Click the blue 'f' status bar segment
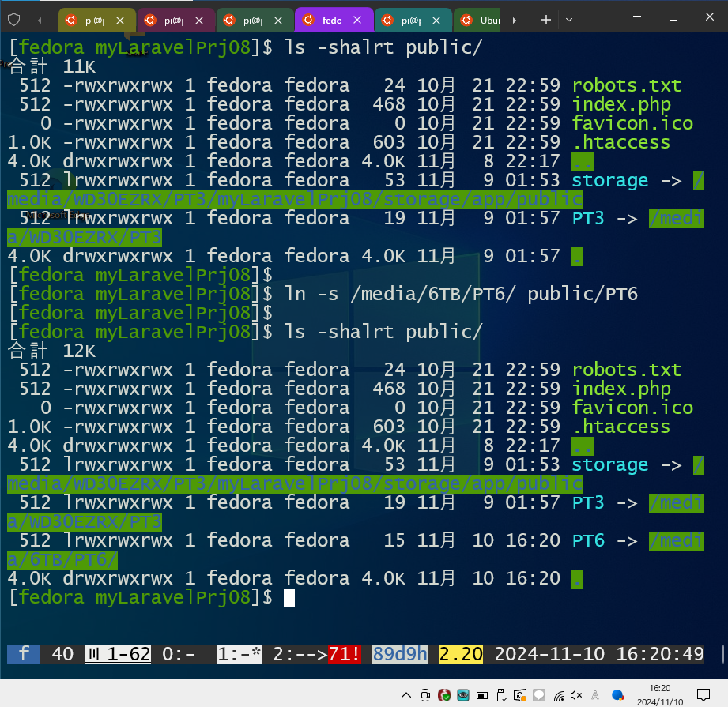This screenshot has width=728, height=707. 24,654
